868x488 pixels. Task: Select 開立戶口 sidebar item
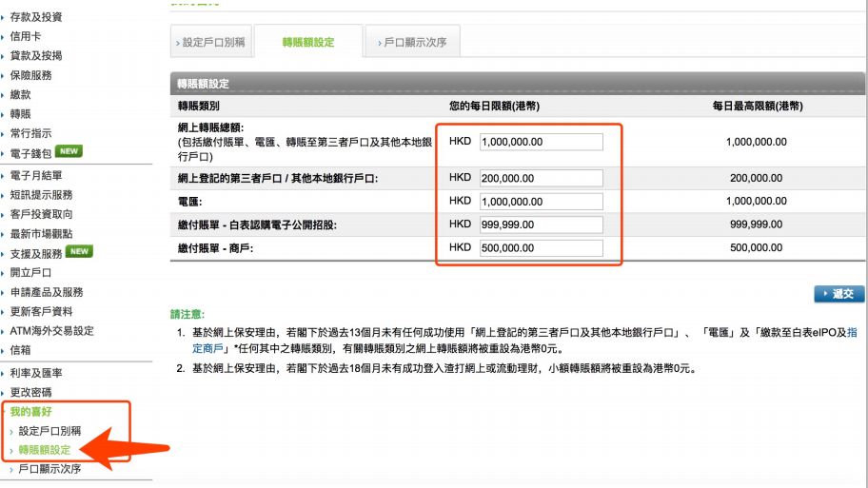(x=31, y=273)
